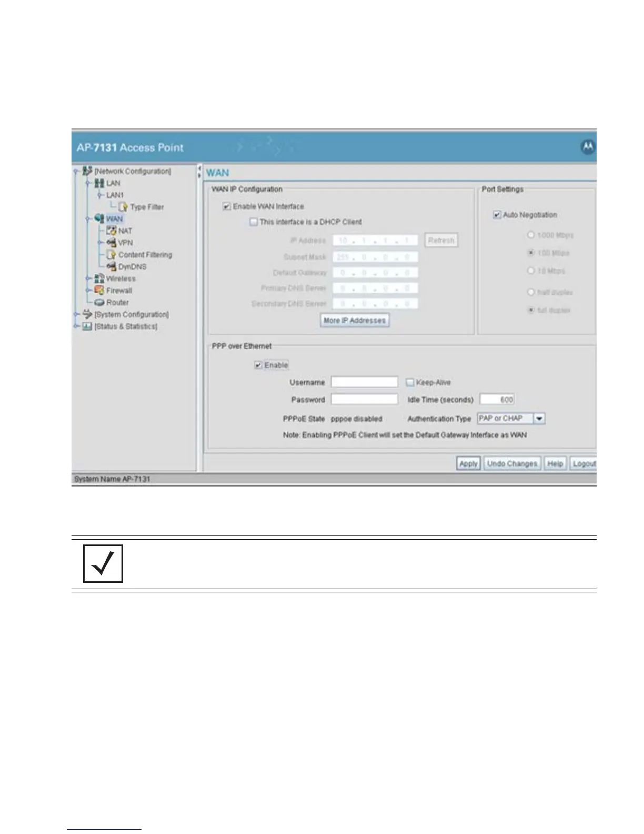Select the full duplex radio button

(531, 310)
